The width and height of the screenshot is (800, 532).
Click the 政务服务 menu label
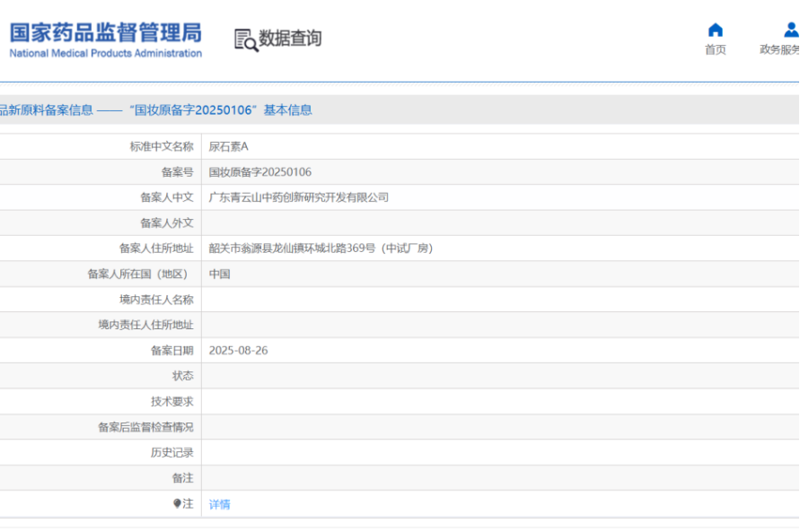[x=779, y=49]
